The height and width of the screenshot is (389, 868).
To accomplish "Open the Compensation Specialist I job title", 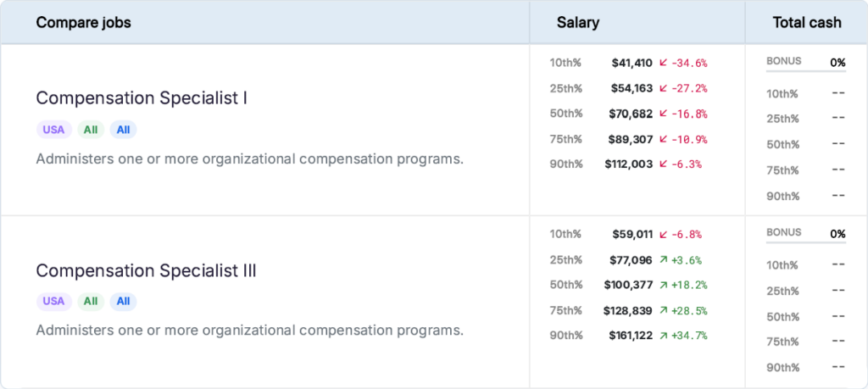I will click(142, 98).
